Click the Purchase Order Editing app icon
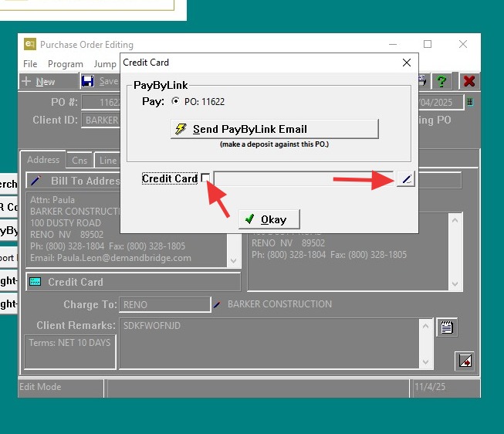 tap(30, 44)
